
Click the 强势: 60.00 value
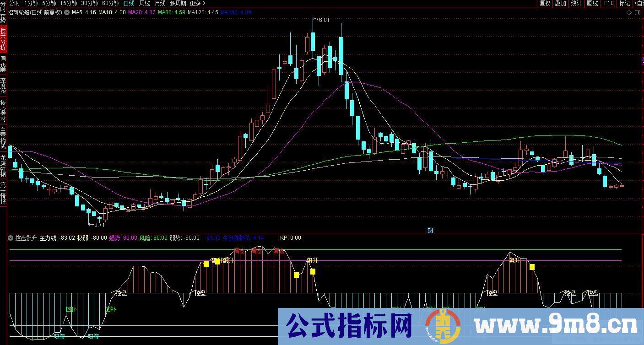123,238
